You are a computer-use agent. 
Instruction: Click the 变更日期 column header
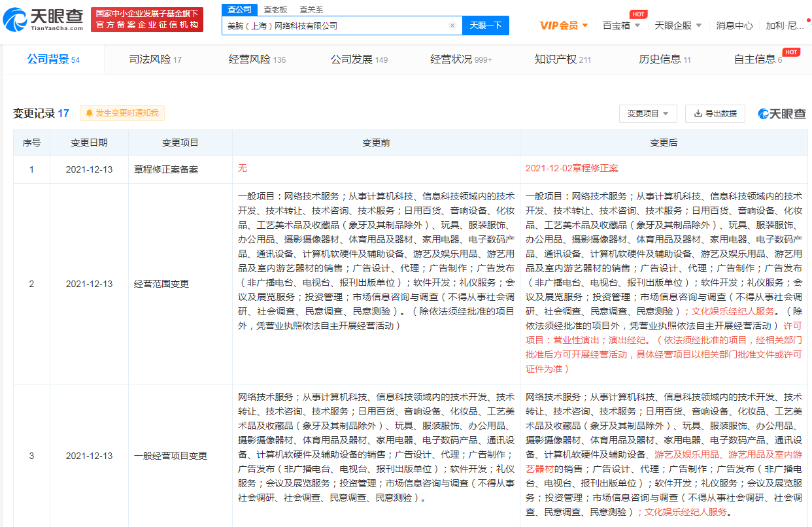pos(90,143)
